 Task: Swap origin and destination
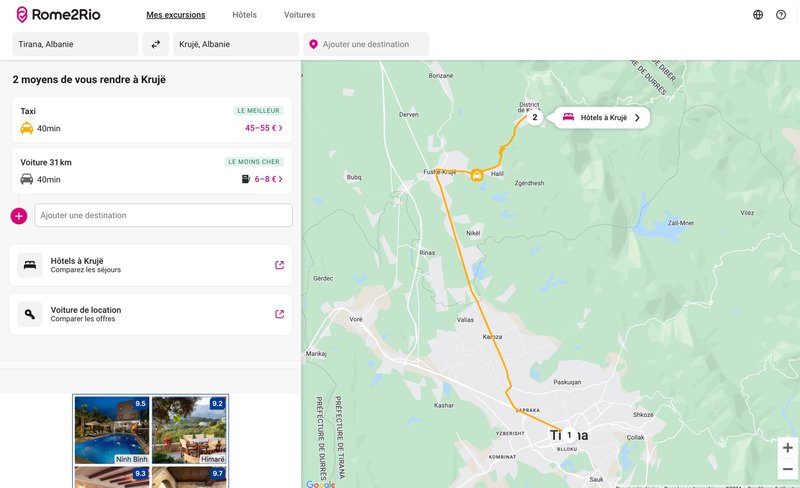point(156,44)
